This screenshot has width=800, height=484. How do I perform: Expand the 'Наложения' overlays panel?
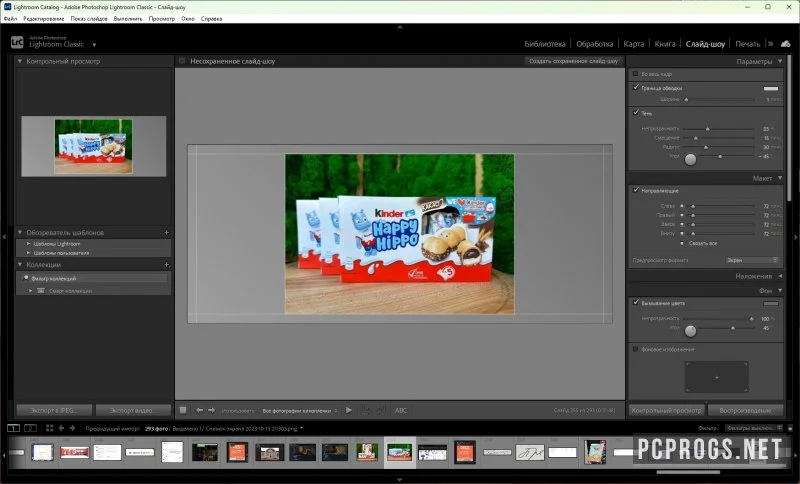[780, 276]
